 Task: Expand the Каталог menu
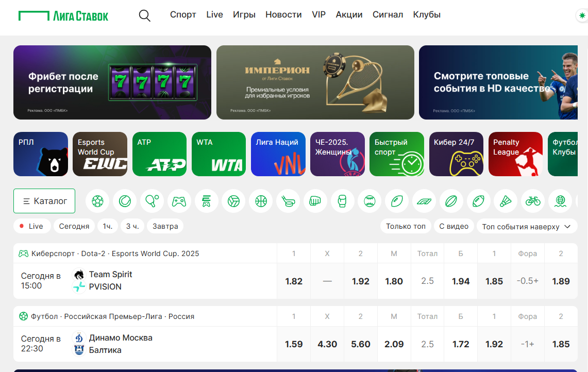pyautogui.click(x=44, y=201)
